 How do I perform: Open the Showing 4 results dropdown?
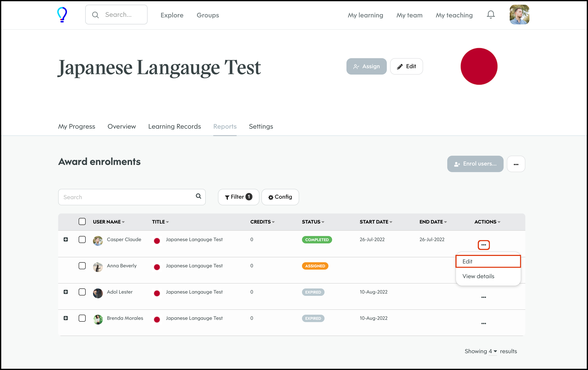pyautogui.click(x=492, y=351)
